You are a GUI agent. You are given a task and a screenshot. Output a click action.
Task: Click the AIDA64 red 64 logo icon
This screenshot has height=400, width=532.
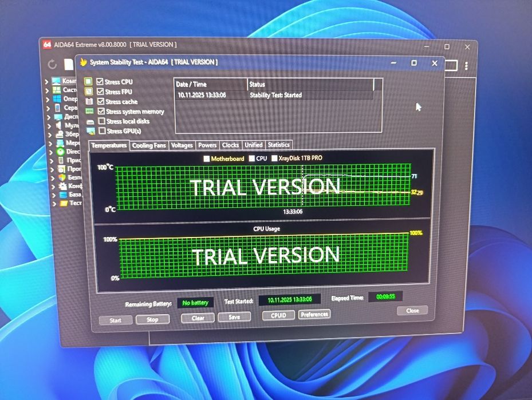coord(47,45)
